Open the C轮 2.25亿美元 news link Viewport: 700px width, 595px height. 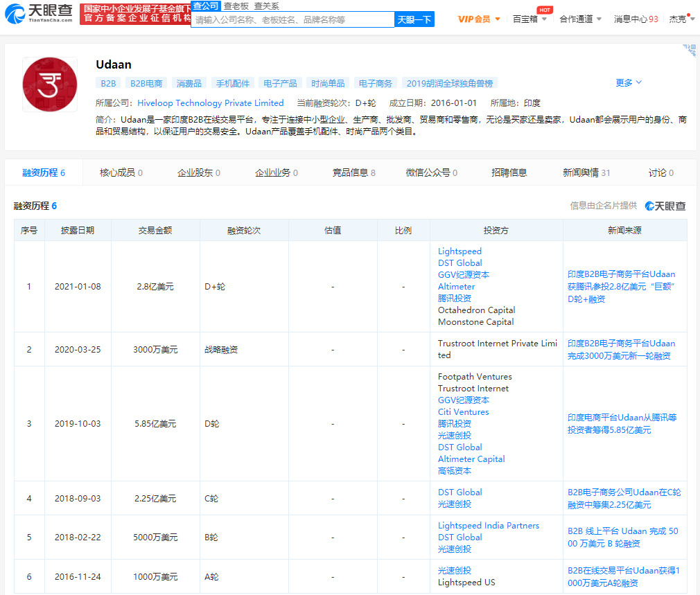624,498
